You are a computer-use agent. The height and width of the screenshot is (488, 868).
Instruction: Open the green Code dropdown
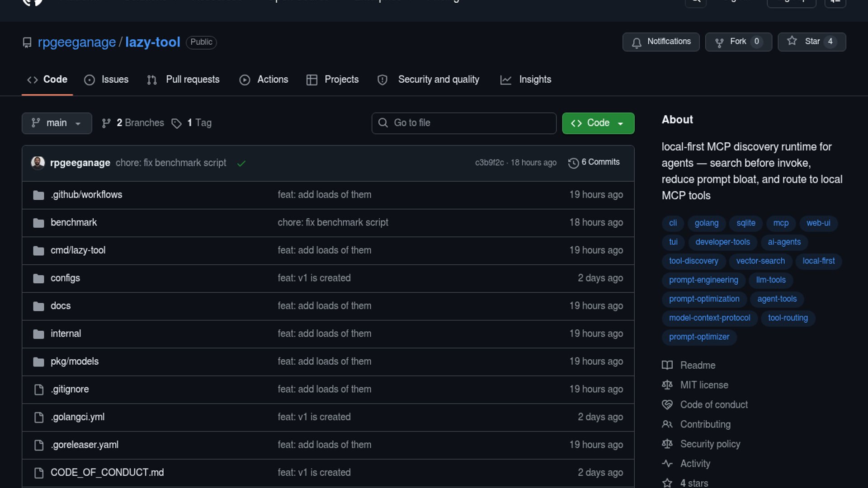[598, 123]
